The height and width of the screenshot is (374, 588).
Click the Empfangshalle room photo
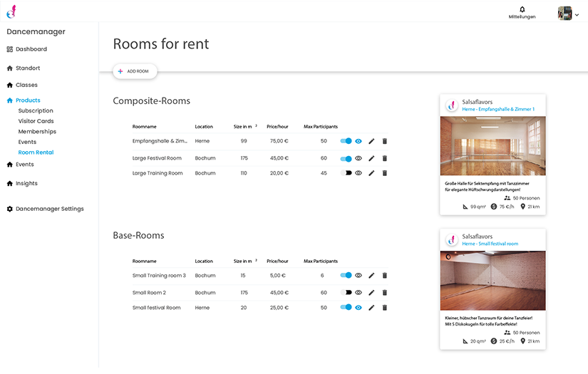pos(492,146)
